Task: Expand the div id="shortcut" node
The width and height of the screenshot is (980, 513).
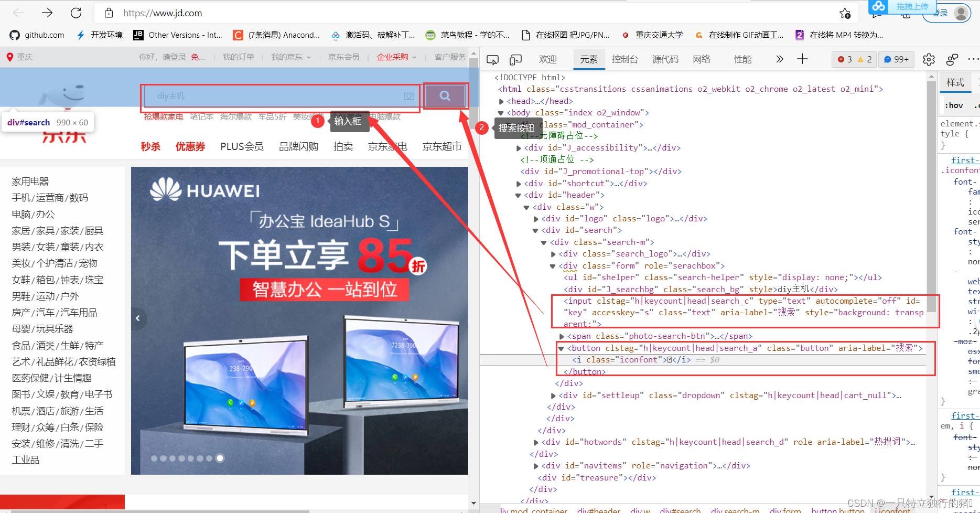Action: pos(519,184)
